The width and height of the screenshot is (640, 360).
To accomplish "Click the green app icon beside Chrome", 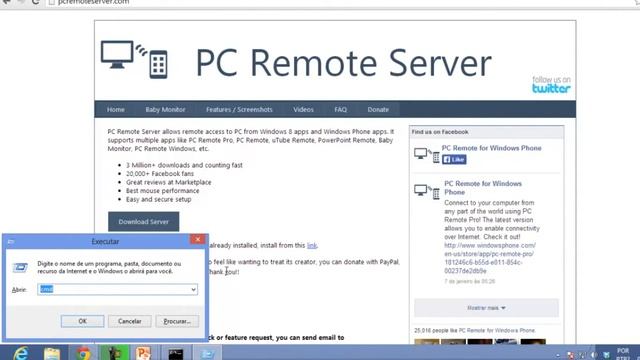I will click(115, 353).
